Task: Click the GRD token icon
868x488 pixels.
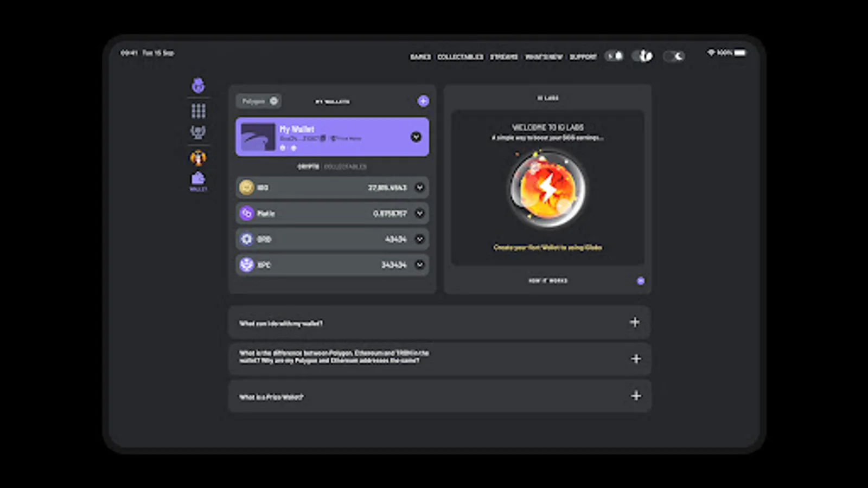Action: (246, 239)
